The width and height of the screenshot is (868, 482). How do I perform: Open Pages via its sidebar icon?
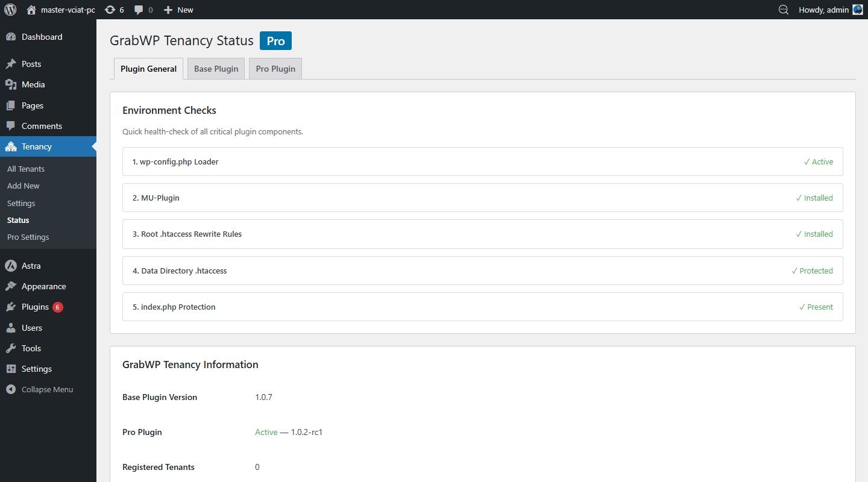pos(11,105)
